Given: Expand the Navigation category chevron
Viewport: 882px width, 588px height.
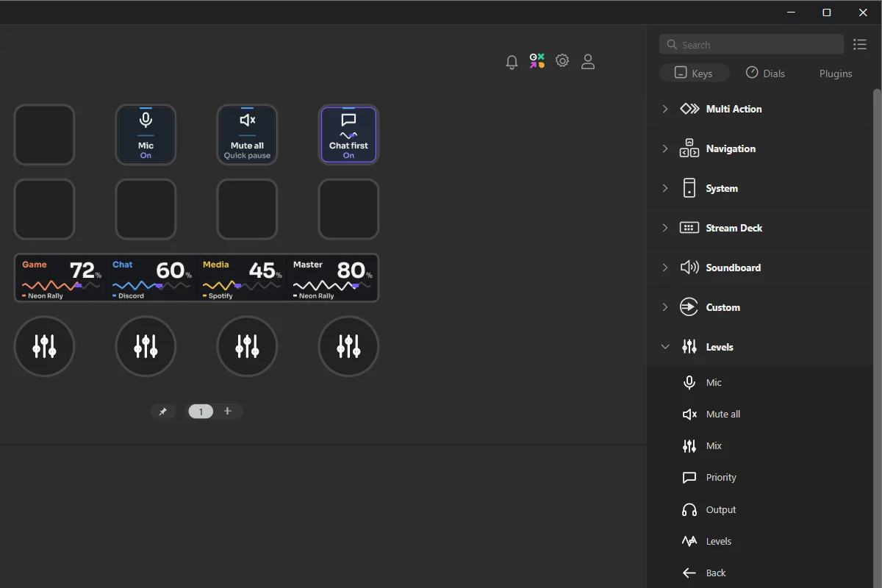Looking at the screenshot, I should tap(665, 148).
